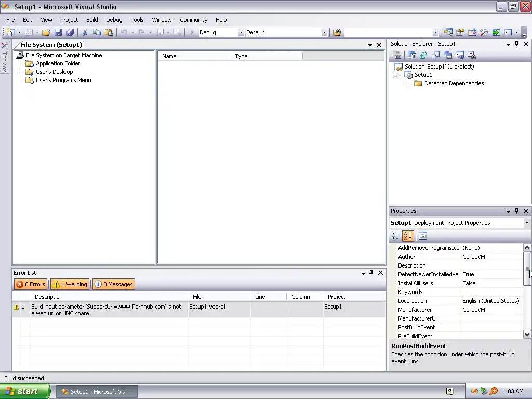Open the Find combo box dropdown arrow
This screenshot has width=532, height=399.
(x=435, y=33)
